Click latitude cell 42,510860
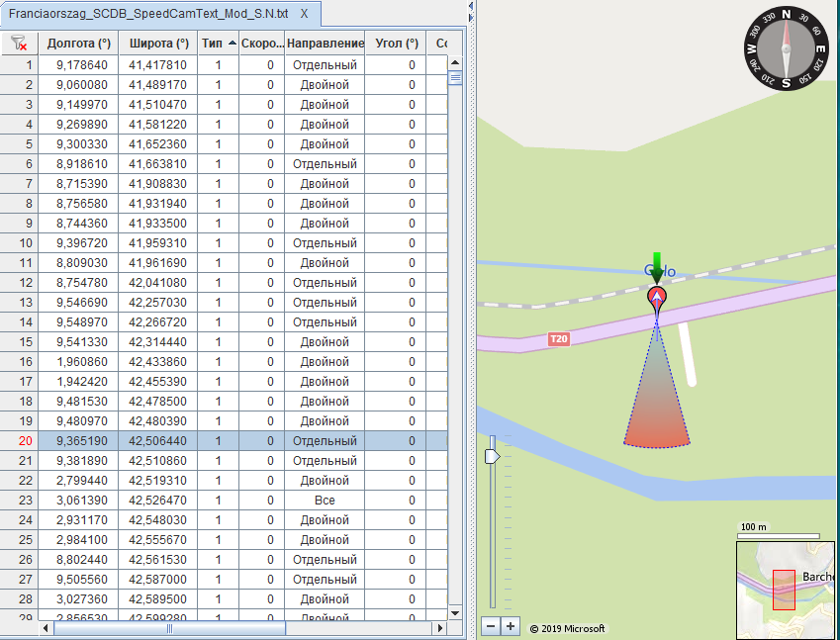The width and height of the screenshot is (840, 640). coord(158,462)
